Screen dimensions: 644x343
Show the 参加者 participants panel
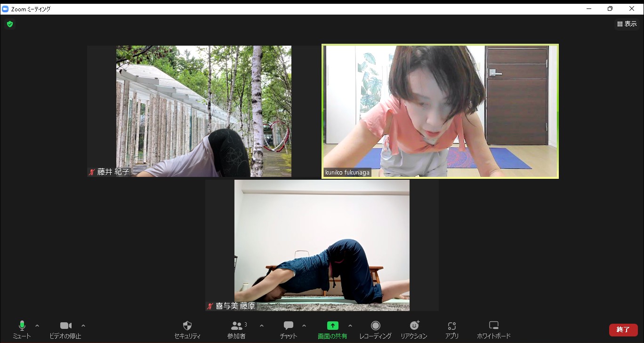coord(236,330)
